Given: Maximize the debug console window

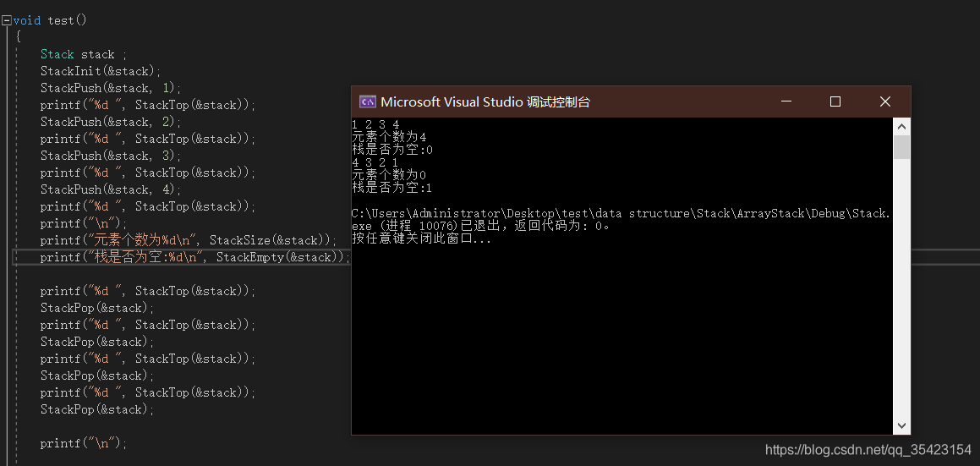Looking at the screenshot, I should coord(835,102).
